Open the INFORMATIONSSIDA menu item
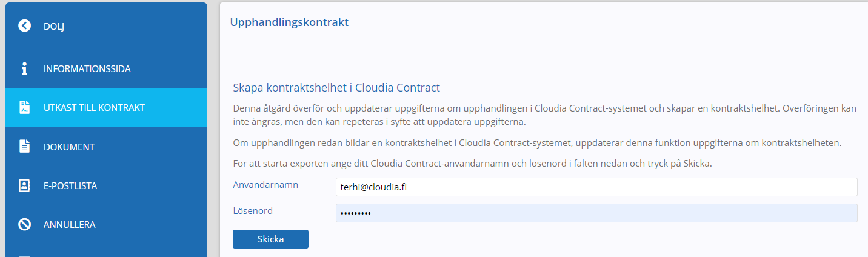Viewport: 868px width, 257px height. 106,68
